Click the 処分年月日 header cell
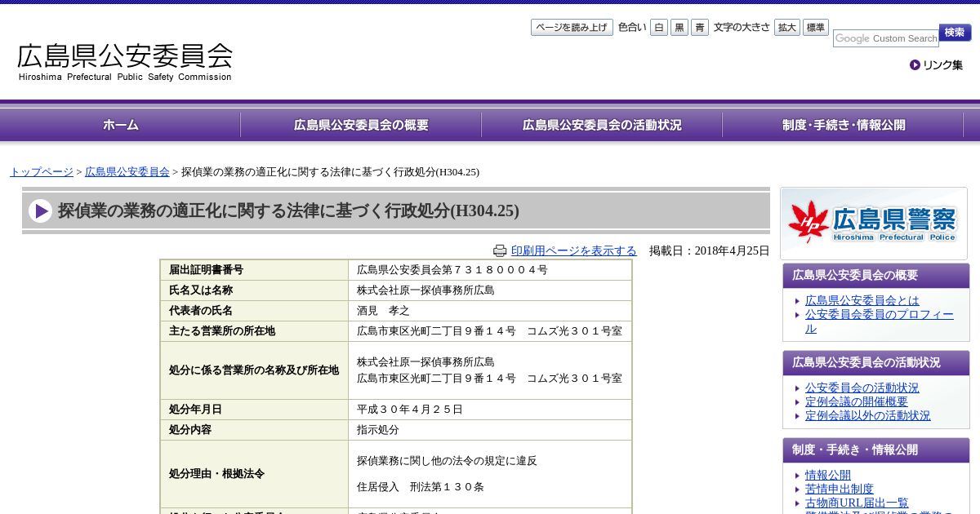Screen dimensions: 980x514 tap(255, 410)
